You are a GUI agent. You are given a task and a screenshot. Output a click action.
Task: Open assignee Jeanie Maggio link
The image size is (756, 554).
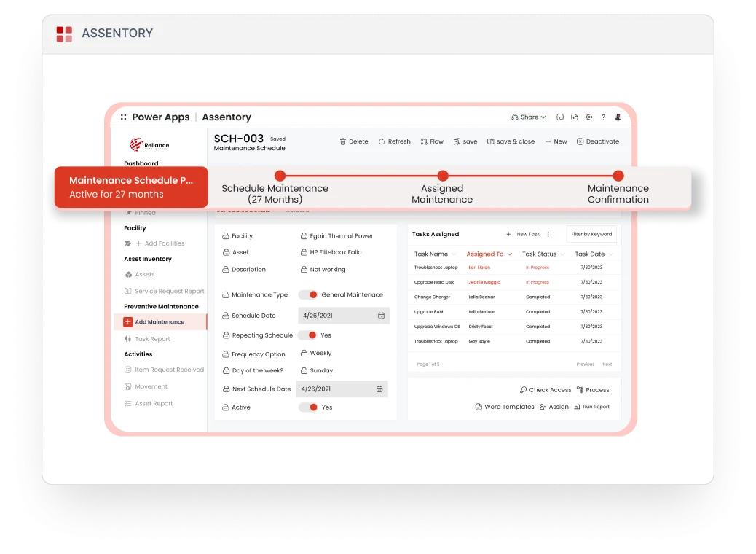tap(484, 282)
